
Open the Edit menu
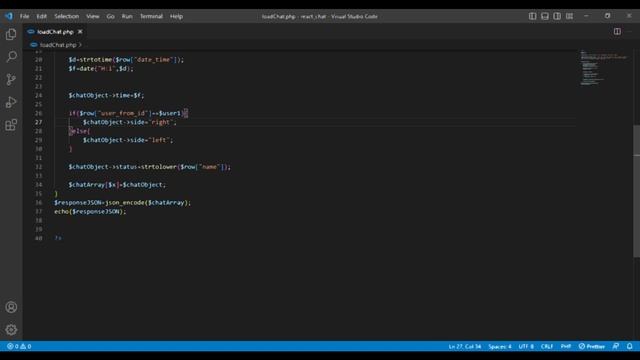pyautogui.click(x=42, y=16)
